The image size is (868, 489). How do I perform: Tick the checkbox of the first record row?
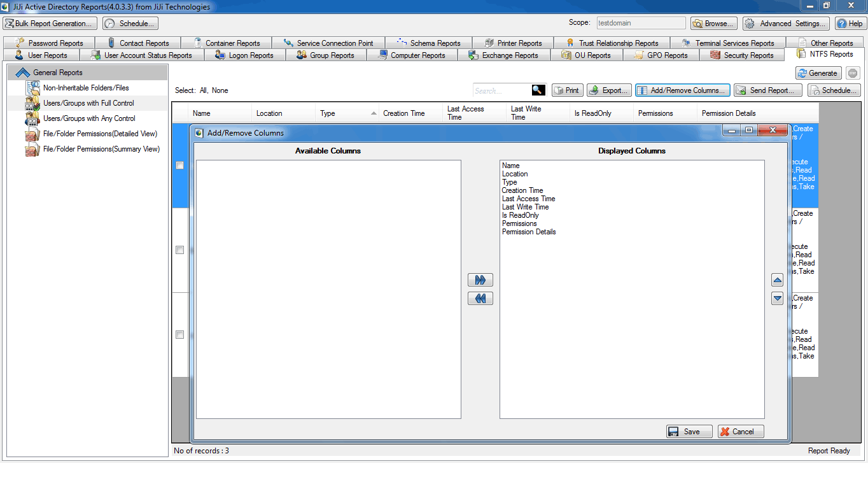pyautogui.click(x=179, y=166)
